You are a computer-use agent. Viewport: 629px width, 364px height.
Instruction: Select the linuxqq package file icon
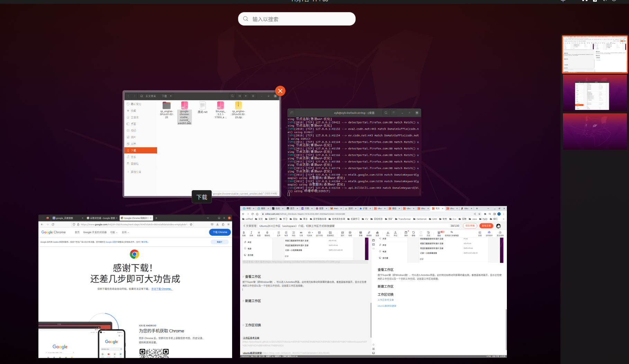(x=220, y=105)
